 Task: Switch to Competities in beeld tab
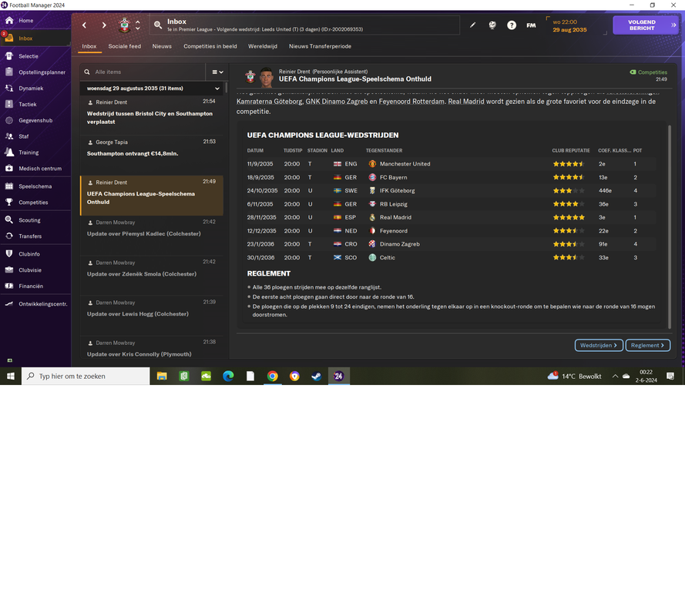210,46
